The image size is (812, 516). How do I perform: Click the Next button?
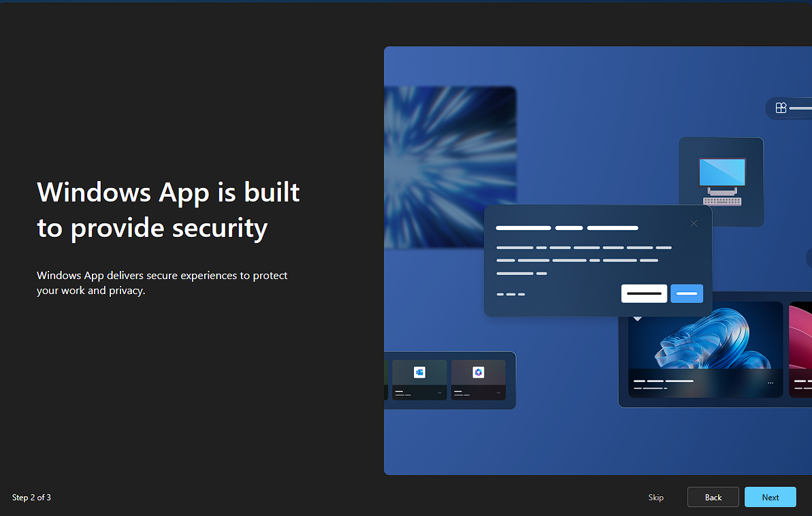click(x=770, y=497)
